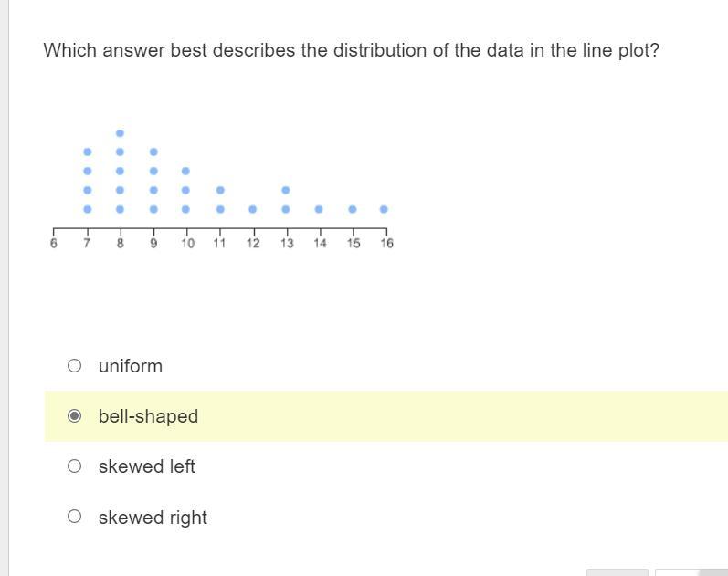Click the 'bell-shaped' answer label
Screen dimensions: 728x576
click(x=148, y=416)
